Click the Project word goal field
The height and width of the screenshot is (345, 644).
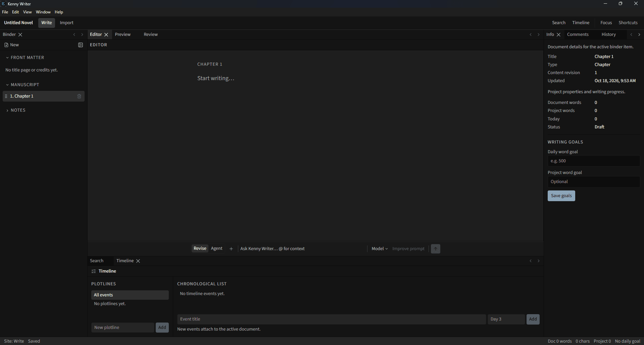(x=594, y=182)
